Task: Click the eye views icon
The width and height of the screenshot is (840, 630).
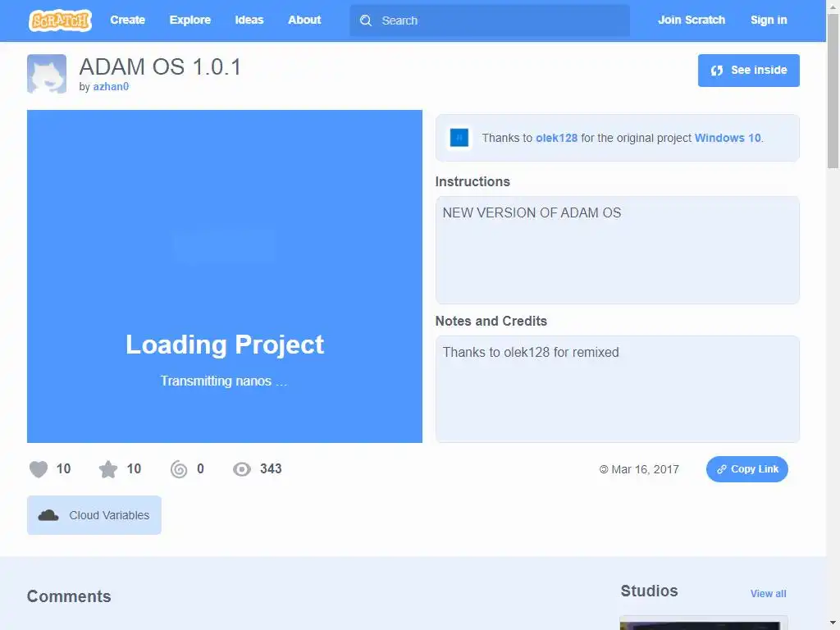Action: pyautogui.click(x=242, y=469)
